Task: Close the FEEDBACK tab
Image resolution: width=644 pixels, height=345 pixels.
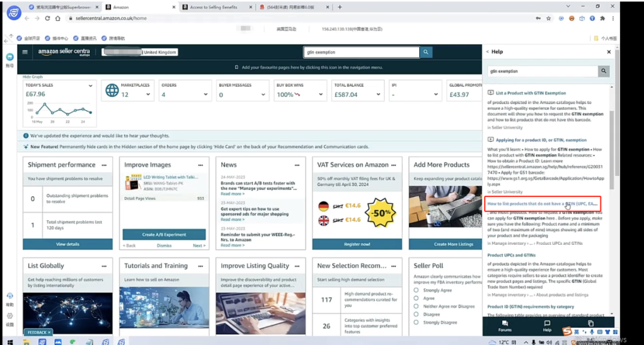Action: pyautogui.click(x=49, y=332)
